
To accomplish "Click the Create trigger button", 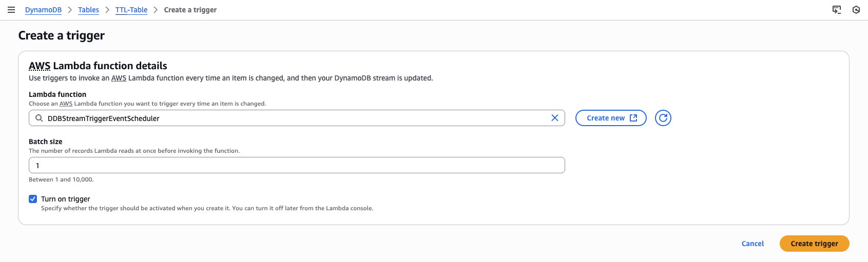I will coord(814,244).
